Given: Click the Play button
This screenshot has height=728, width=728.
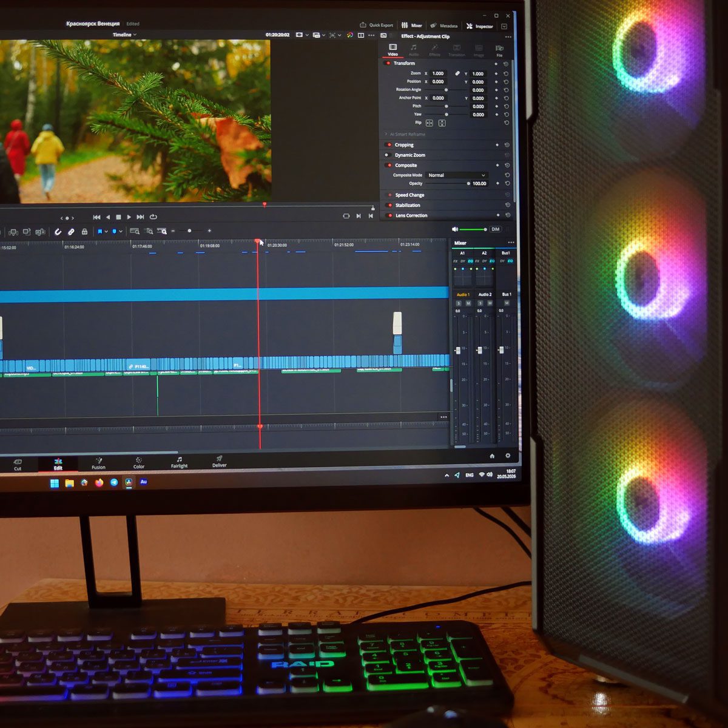Looking at the screenshot, I should coord(129,217).
